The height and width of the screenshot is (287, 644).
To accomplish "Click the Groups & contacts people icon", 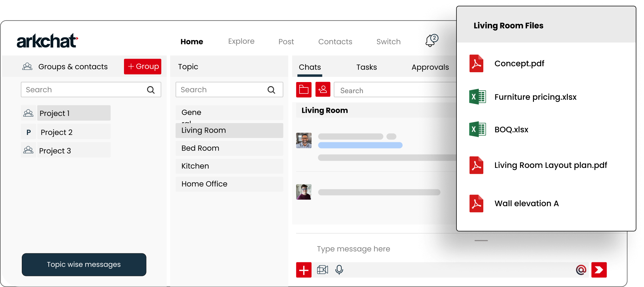I will [27, 66].
